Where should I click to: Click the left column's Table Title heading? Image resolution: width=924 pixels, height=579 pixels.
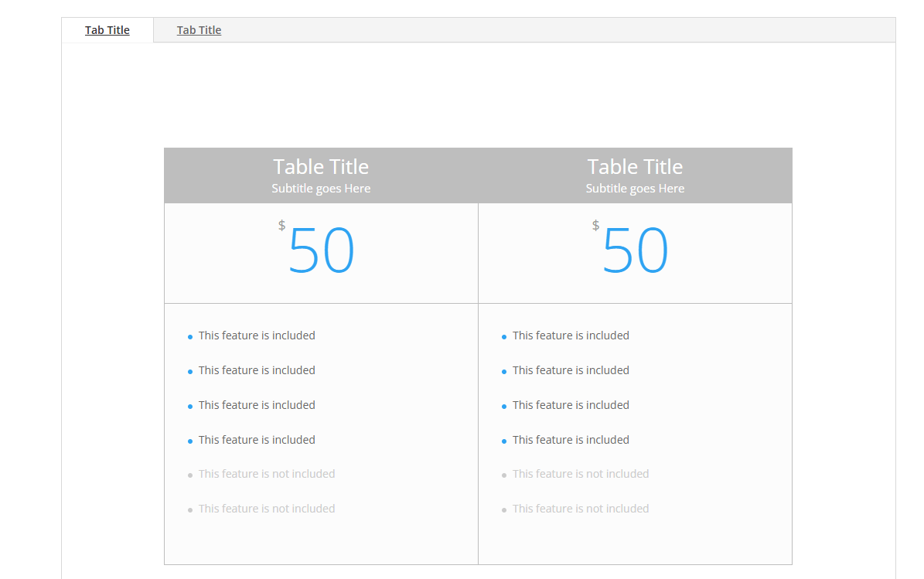click(x=321, y=167)
